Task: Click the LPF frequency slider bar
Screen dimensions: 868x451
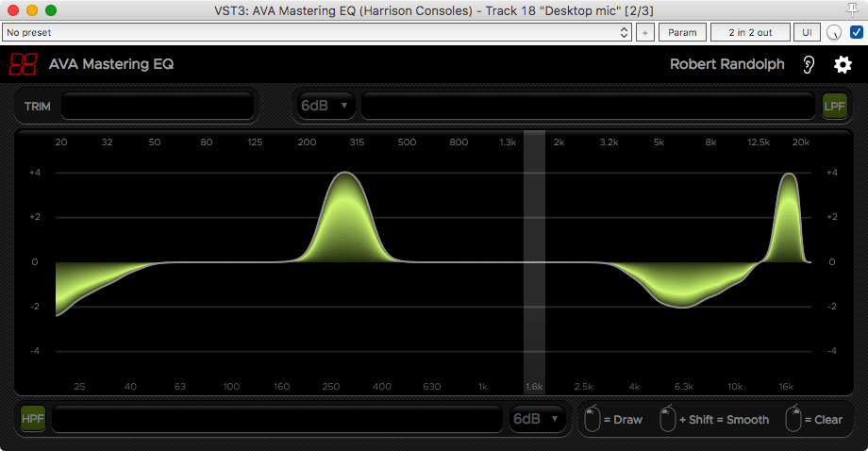Action: (588, 106)
